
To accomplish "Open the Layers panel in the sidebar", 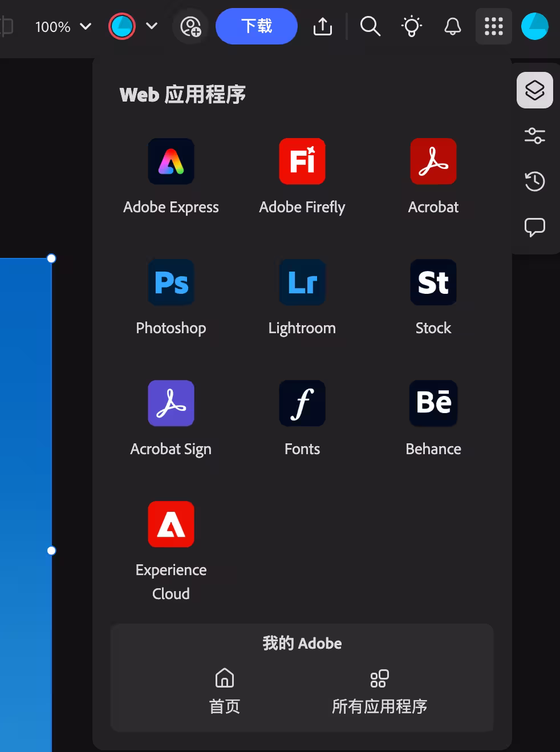I will point(534,90).
